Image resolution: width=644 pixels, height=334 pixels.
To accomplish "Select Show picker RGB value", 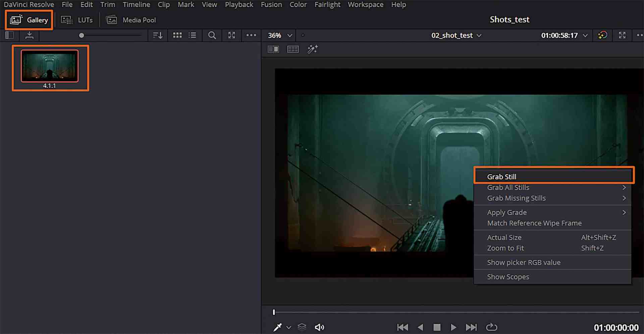I will pos(552,263).
